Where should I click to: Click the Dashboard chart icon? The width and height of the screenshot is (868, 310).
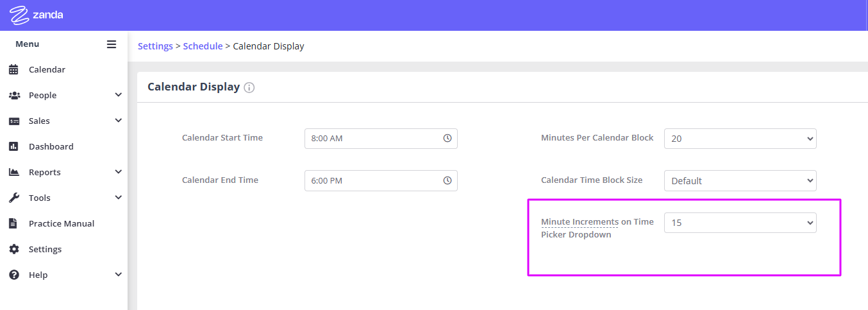pyautogui.click(x=13, y=146)
